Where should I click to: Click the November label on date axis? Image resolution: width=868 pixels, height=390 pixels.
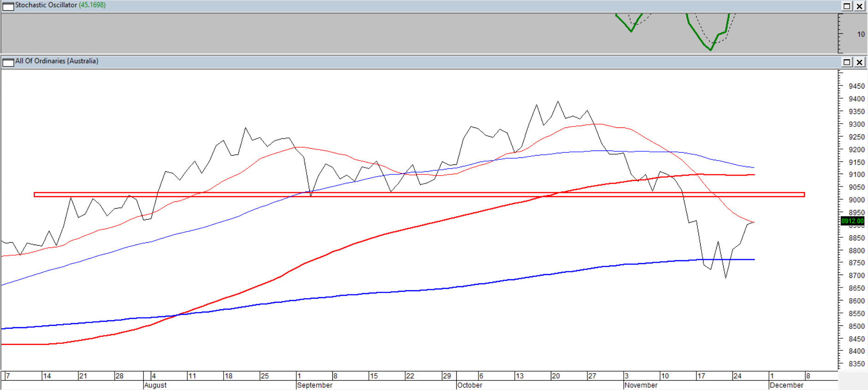point(641,385)
